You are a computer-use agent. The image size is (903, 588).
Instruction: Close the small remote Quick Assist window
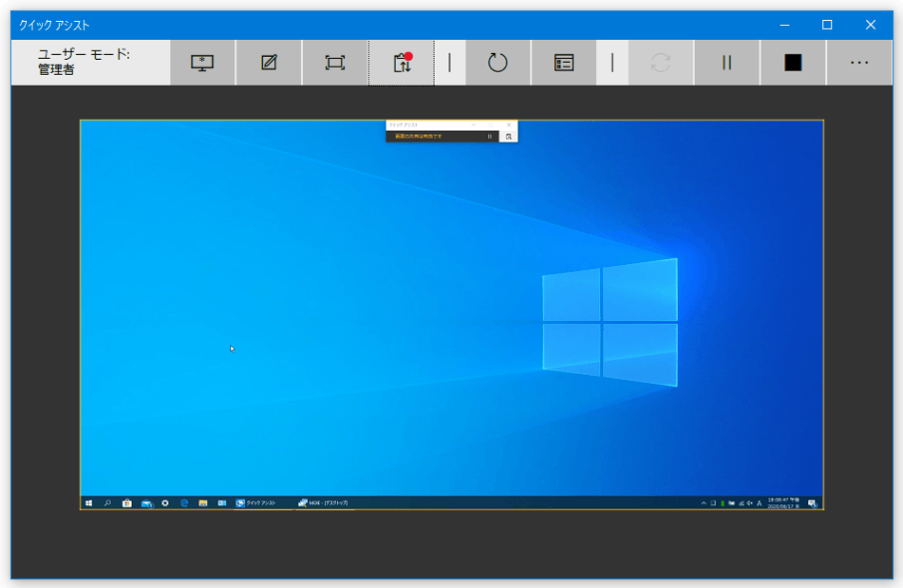[x=509, y=125]
